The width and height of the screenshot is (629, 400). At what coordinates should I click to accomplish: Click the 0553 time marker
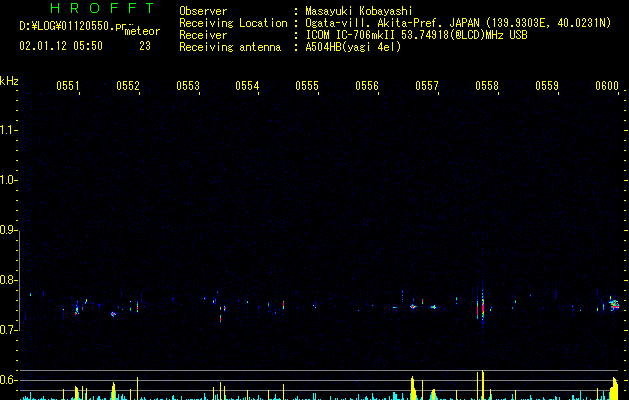click(188, 86)
